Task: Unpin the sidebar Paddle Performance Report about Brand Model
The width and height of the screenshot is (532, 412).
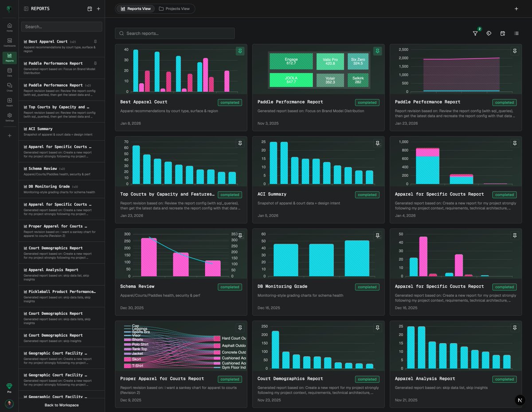Action: (95, 63)
